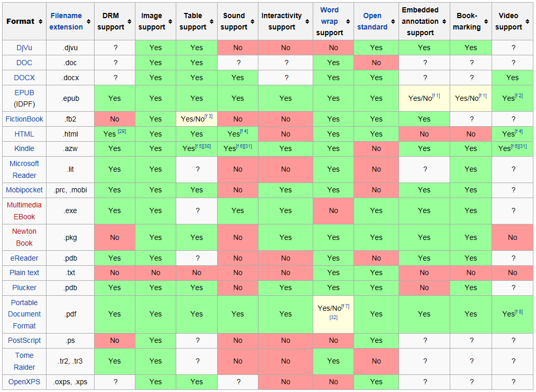The width and height of the screenshot is (536, 392).
Task: Select the .djvu extension cell
Action: (70, 48)
